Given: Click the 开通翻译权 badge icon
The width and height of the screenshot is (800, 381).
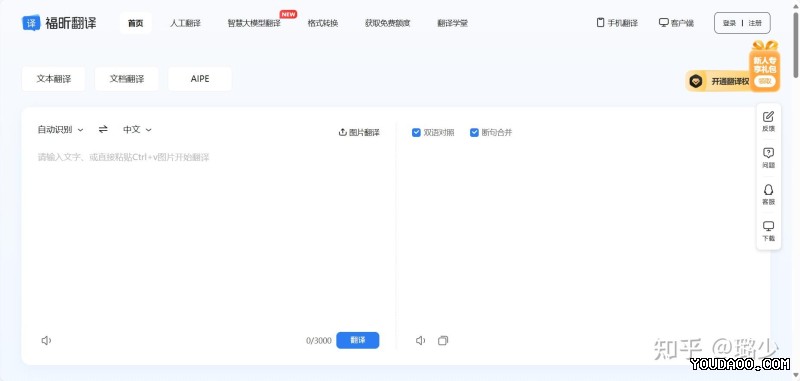Looking at the screenshot, I should tap(696, 81).
